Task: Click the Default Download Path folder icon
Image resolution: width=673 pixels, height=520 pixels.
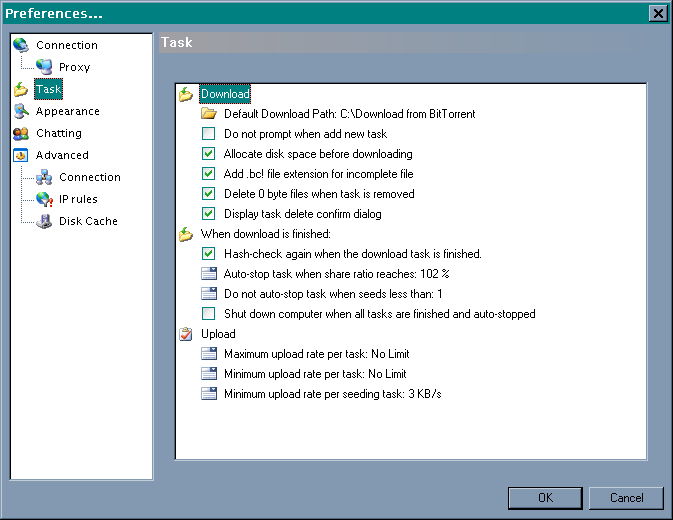Action: [x=208, y=114]
